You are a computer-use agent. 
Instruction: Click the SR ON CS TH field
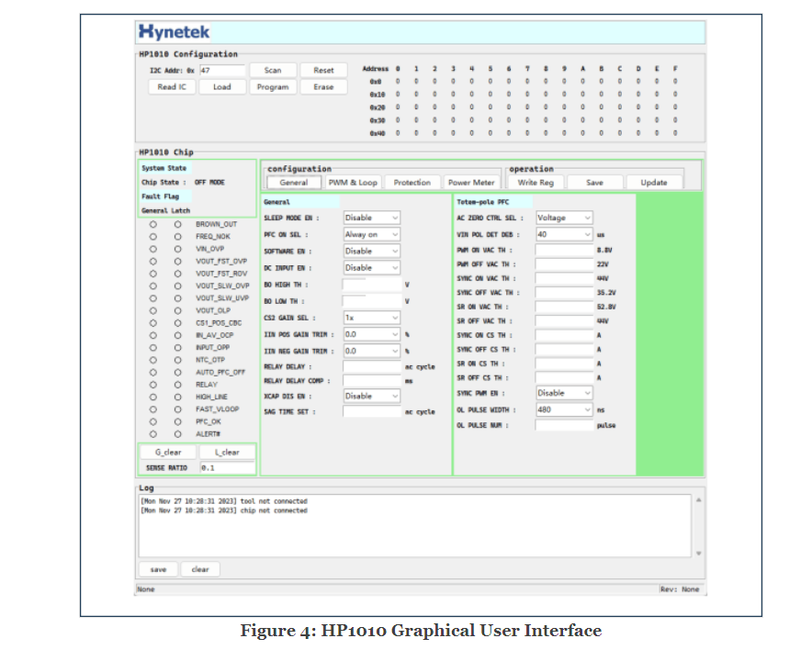[564, 364]
